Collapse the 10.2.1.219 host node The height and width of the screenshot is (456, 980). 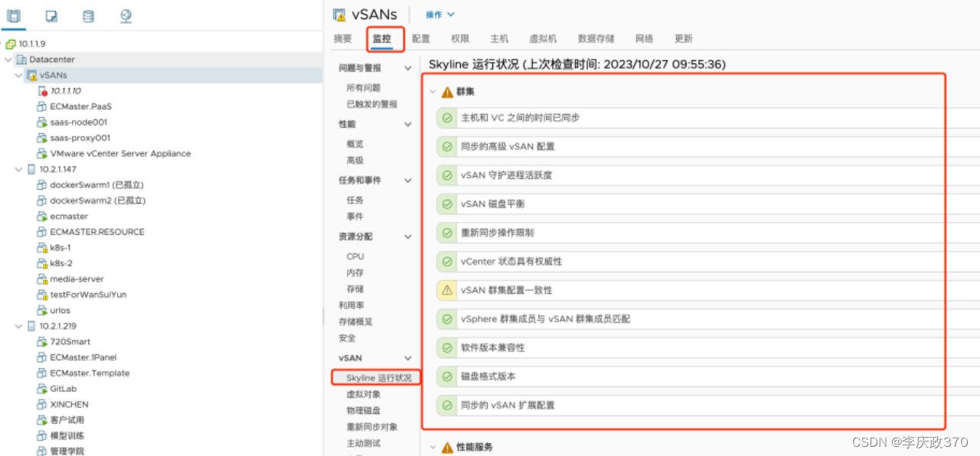coord(19,326)
